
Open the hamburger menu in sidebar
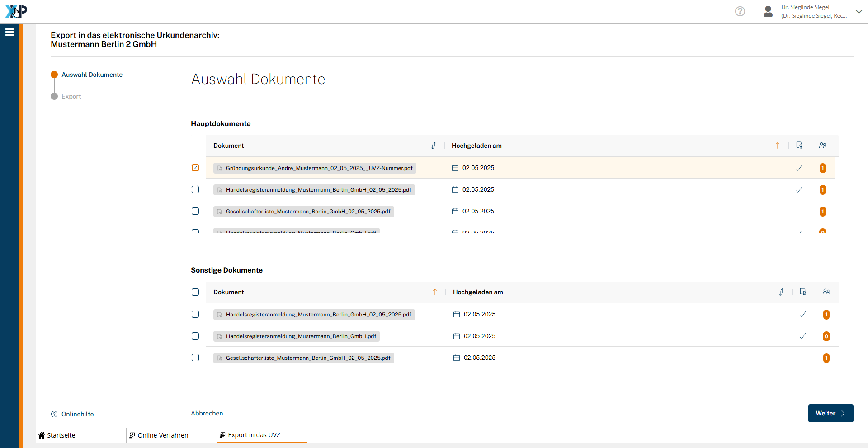click(9, 32)
